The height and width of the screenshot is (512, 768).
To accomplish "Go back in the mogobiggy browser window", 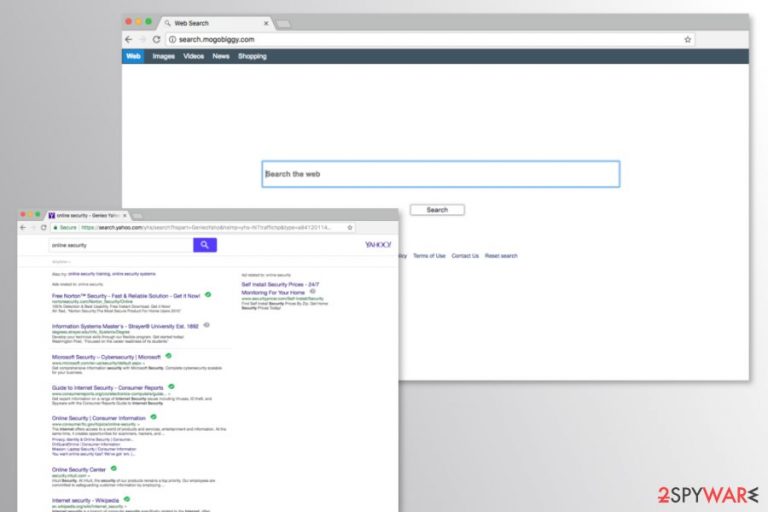I will point(129,39).
